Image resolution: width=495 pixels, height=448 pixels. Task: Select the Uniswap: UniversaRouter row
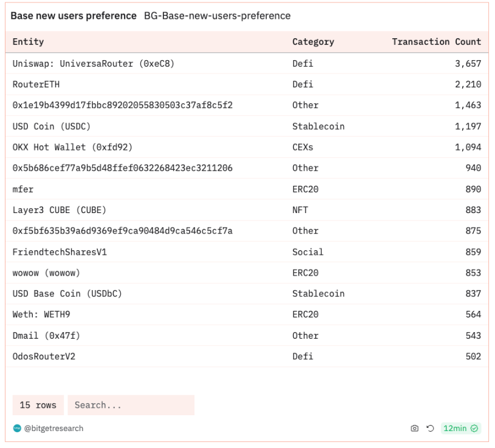[x=247, y=63]
